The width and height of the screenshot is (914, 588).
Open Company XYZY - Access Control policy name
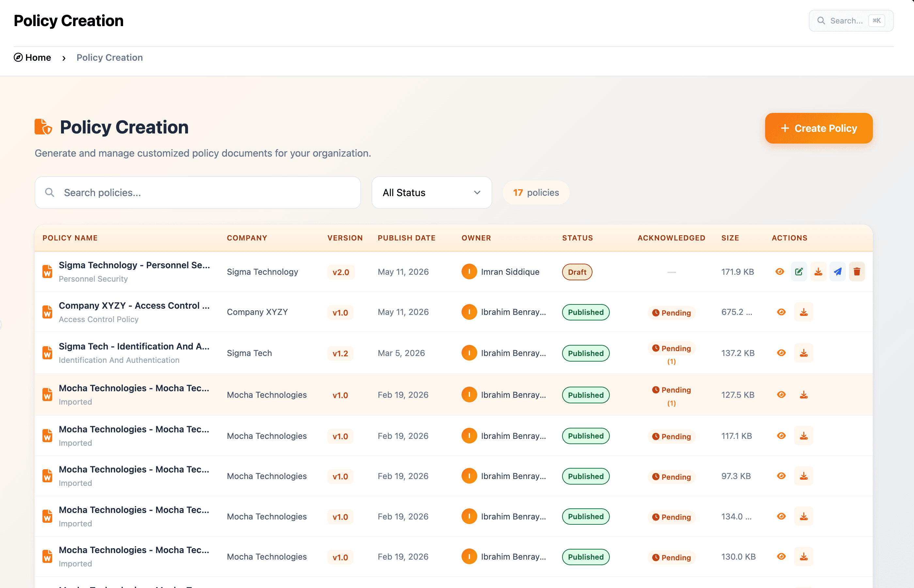click(x=134, y=305)
